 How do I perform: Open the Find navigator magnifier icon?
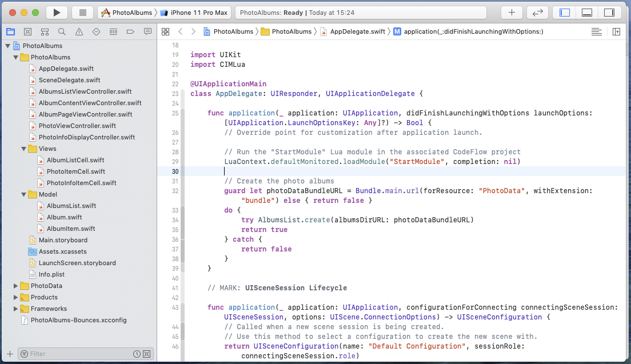[62, 31]
